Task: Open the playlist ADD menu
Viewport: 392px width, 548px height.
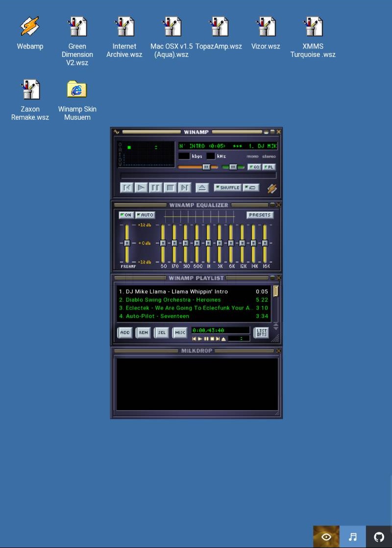Action: tap(125, 333)
